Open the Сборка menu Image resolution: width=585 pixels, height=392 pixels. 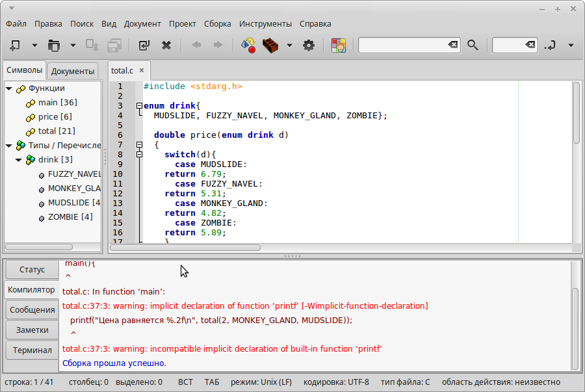pyautogui.click(x=217, y=24)
